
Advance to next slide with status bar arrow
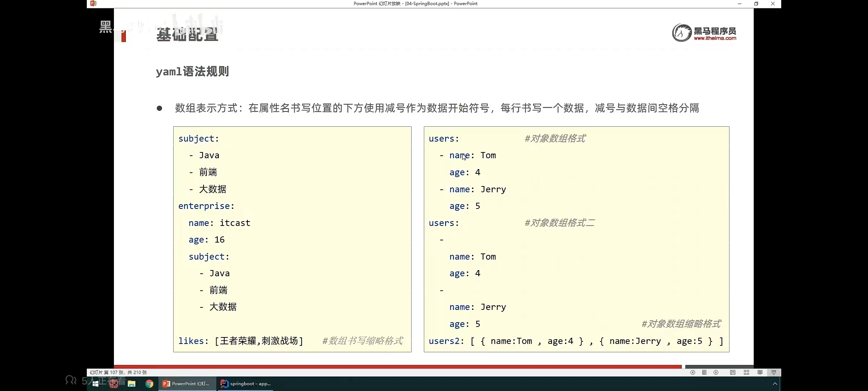[716, 373]
